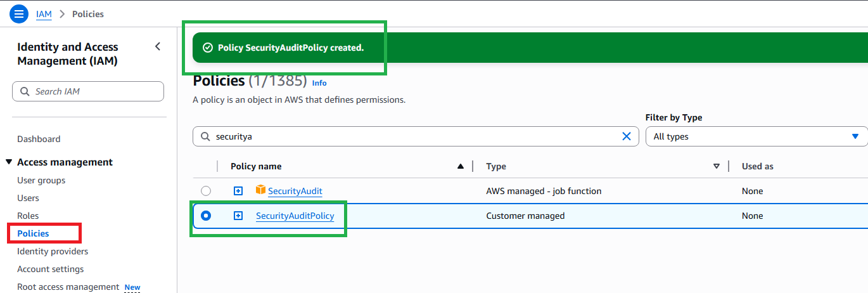
Task: Click the None value in SecurityAudit row
Action: [753, 191]
